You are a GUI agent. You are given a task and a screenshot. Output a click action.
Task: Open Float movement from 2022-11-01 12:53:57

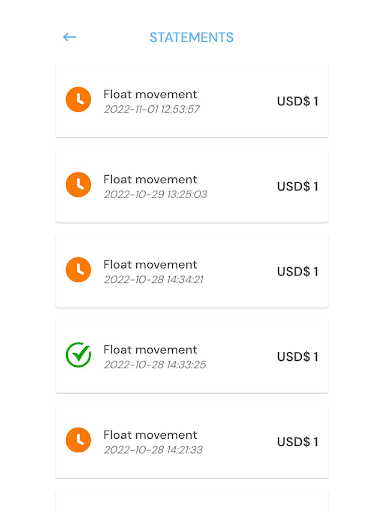192,101
